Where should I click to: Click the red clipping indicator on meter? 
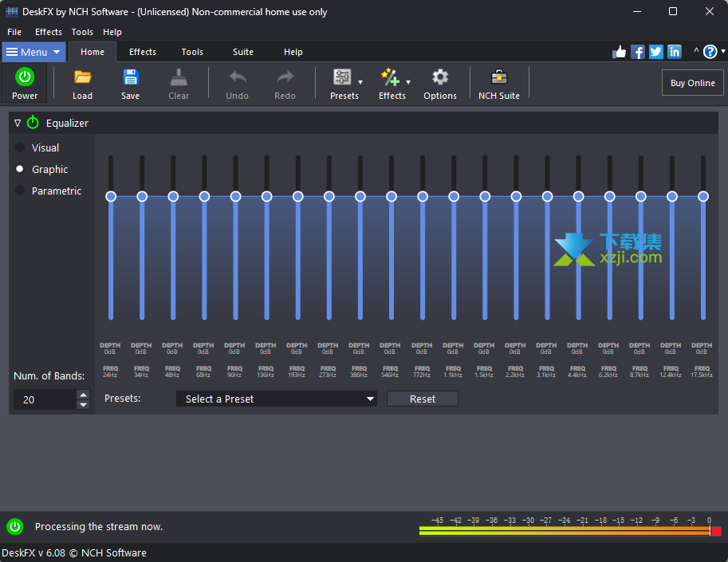pyautogui.click(x=716, y=531)
